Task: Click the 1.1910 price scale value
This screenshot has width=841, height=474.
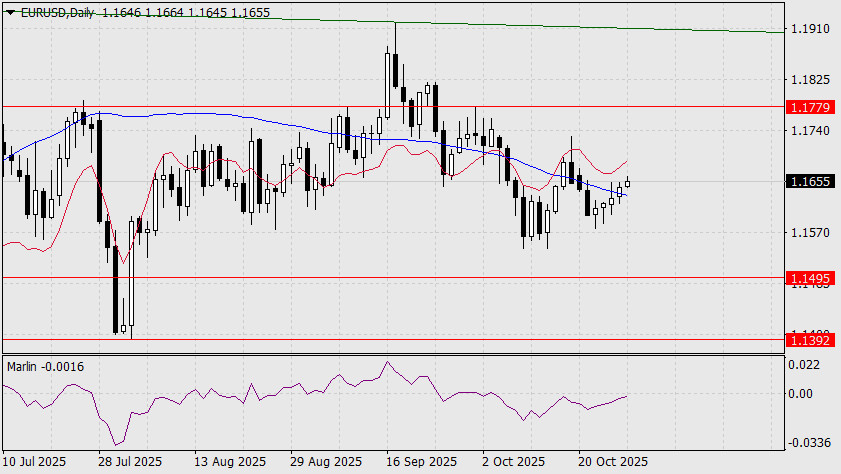Action: [x=810, y=28]
